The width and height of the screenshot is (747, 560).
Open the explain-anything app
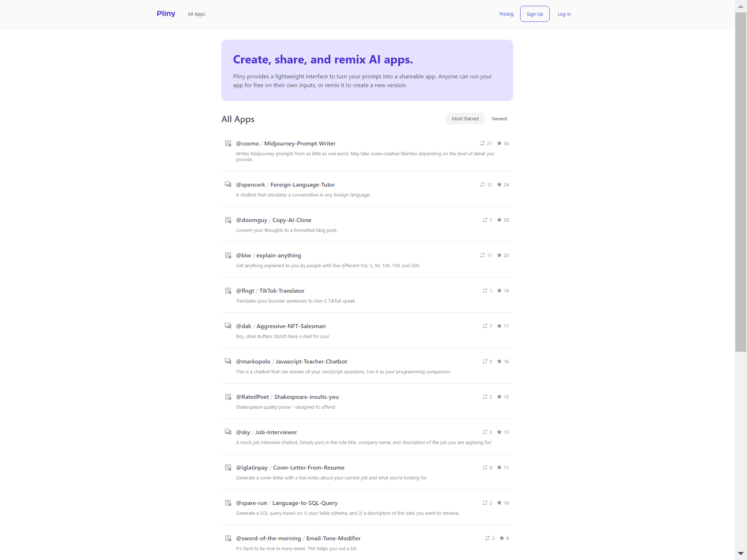(279, 256)
